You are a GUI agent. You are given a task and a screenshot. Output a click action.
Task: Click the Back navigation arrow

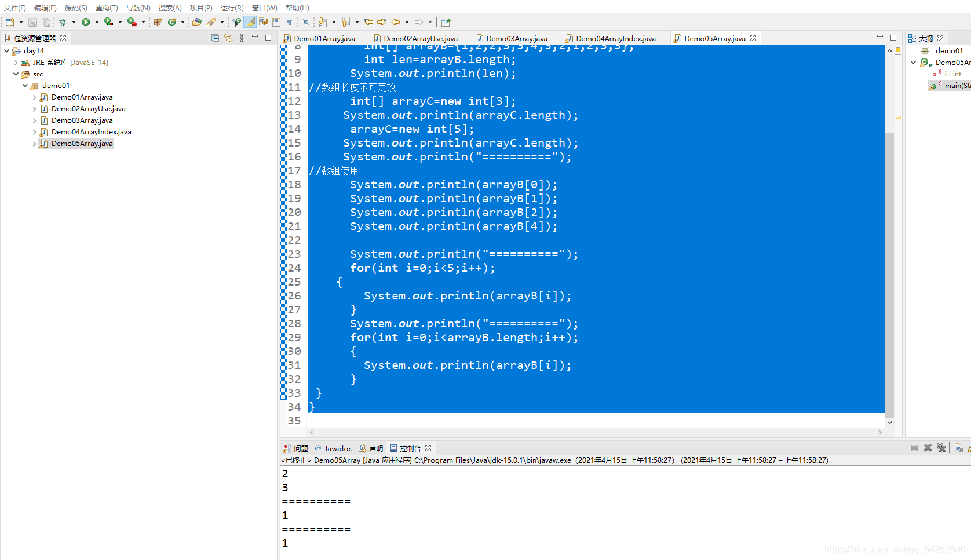396,22
